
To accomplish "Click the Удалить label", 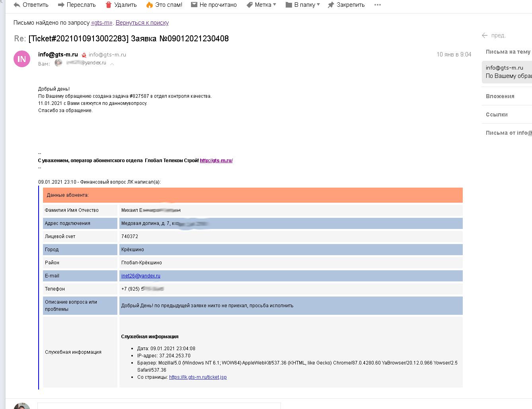I will coord(125,5).
